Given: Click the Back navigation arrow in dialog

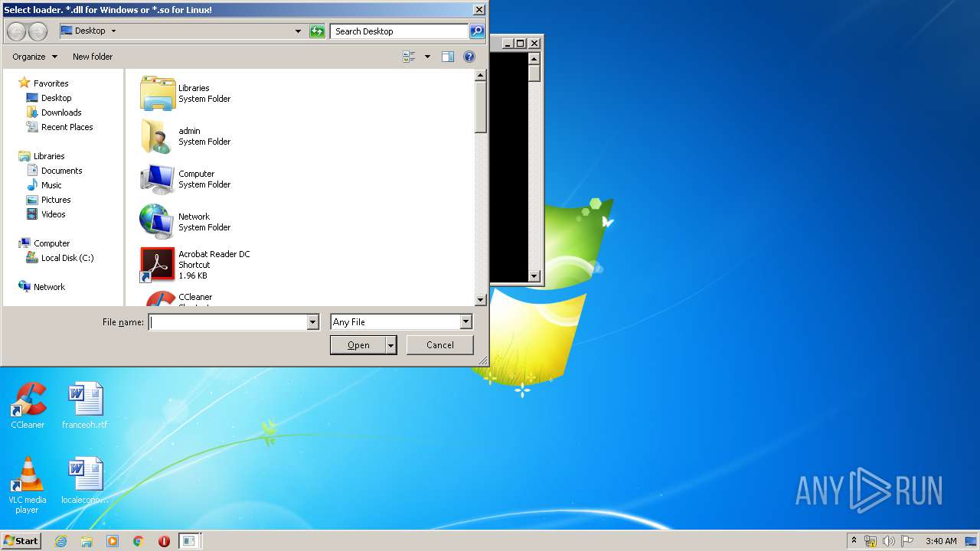Looking at the screenshot, I should pyautogui.click(x=16, y=31).
